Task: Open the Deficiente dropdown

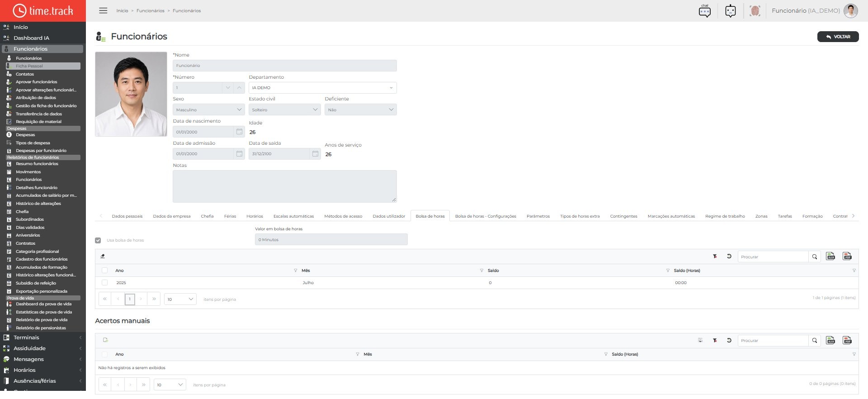Action: pyautogui.click(x=360, y=109)
